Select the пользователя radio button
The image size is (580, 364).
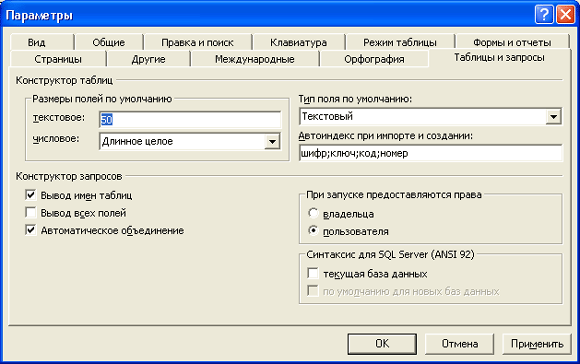(x=313, y=230)
